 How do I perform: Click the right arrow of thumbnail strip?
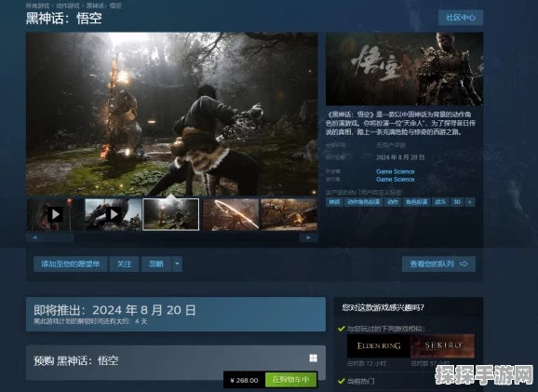pyautogui.click(x=308, y=237)
